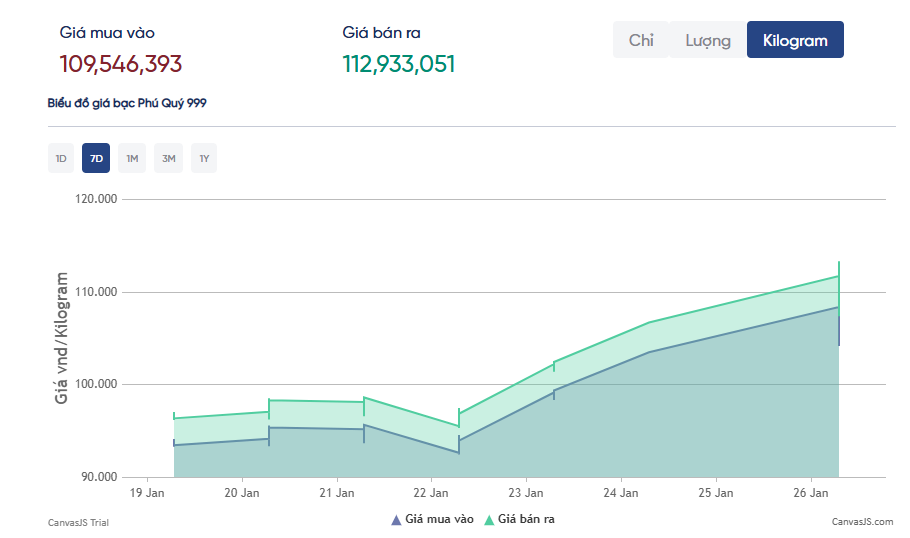Viewport: 910px width, 538px height.
Task: Switch the unit to Lượng
Action: tap(708, 40)
